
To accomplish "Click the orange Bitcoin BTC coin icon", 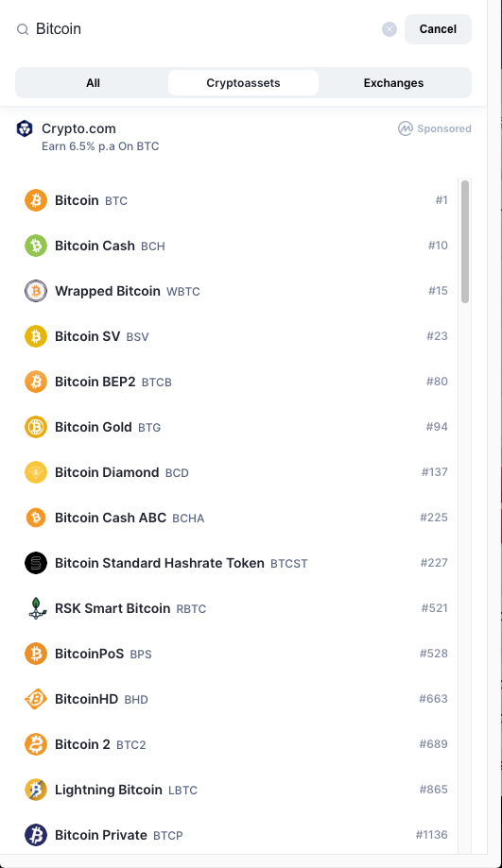I will click(36, 200).
